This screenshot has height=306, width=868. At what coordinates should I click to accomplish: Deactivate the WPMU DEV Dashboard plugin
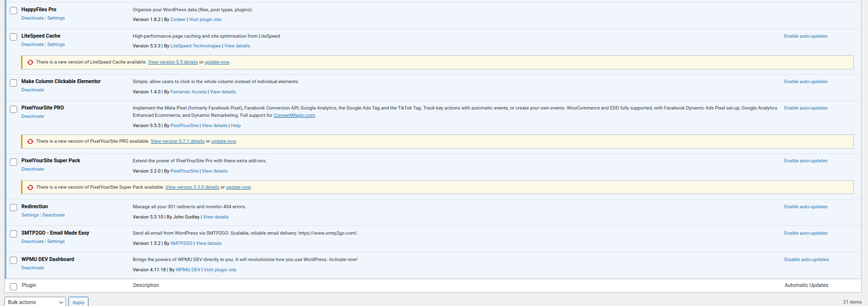tap(32, 268)
